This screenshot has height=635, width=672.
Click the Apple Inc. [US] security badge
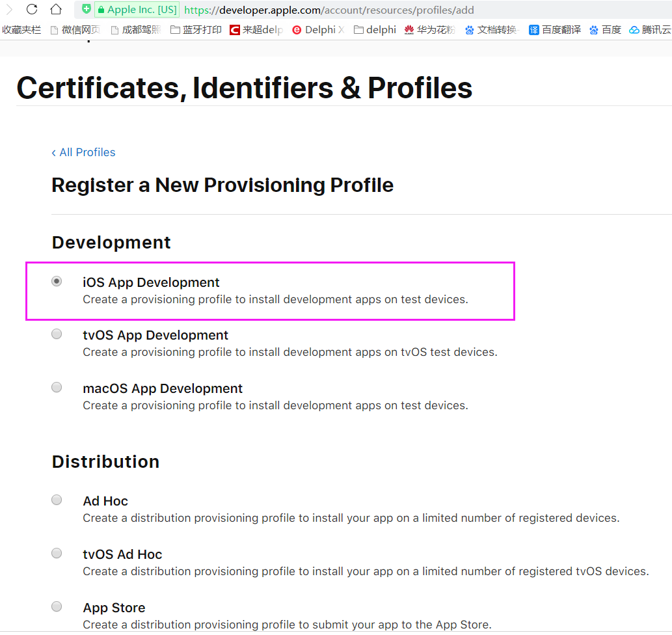[137, 10]
